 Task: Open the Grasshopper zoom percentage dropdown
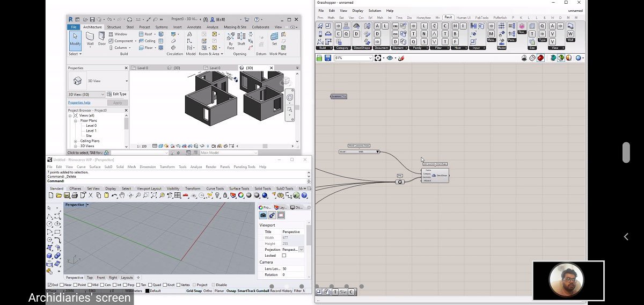(x=370, y=58)
